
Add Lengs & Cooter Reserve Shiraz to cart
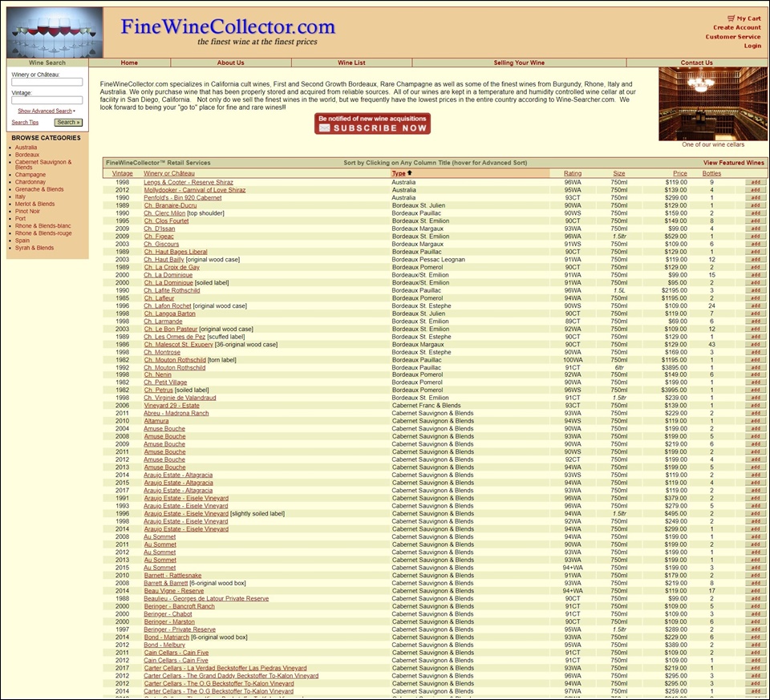point(756,183)
